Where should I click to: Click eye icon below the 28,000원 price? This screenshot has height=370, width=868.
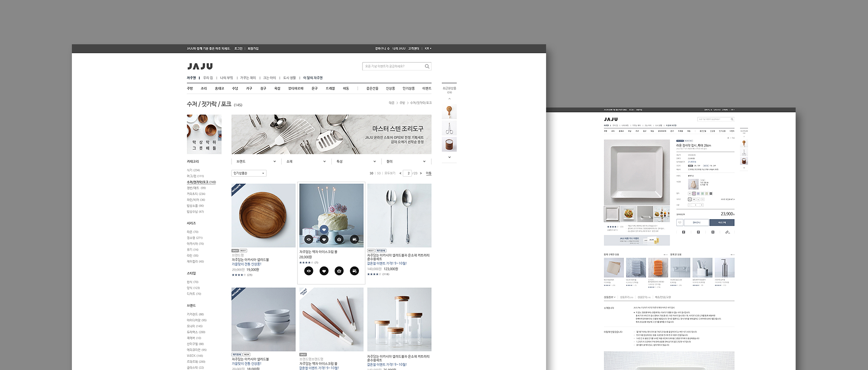(x=309, y=271)
